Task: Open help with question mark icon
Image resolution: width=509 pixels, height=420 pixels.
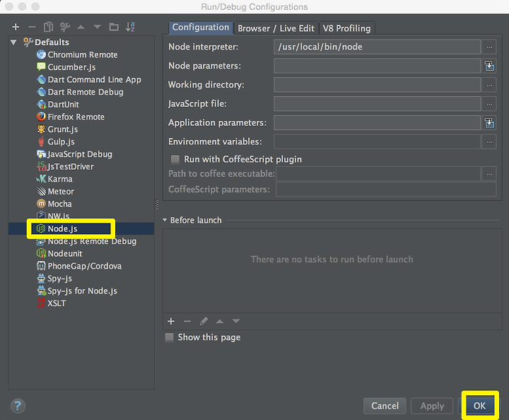Action: pyautogui.click(x=18, y=406)
